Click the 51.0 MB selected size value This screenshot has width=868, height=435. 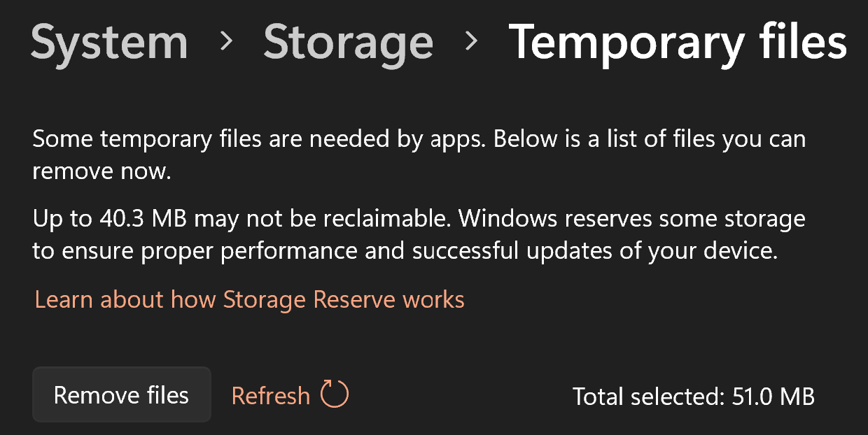point(773,397)
